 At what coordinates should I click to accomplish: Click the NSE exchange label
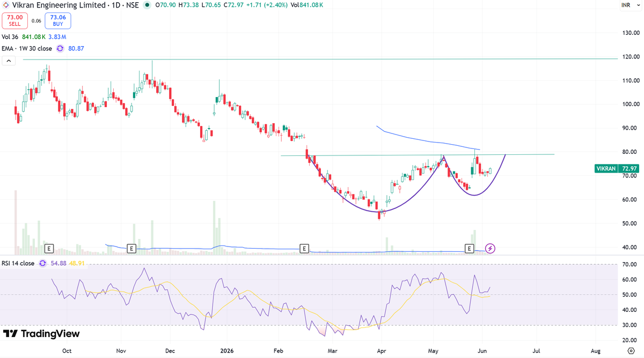[x=133, y=5]
